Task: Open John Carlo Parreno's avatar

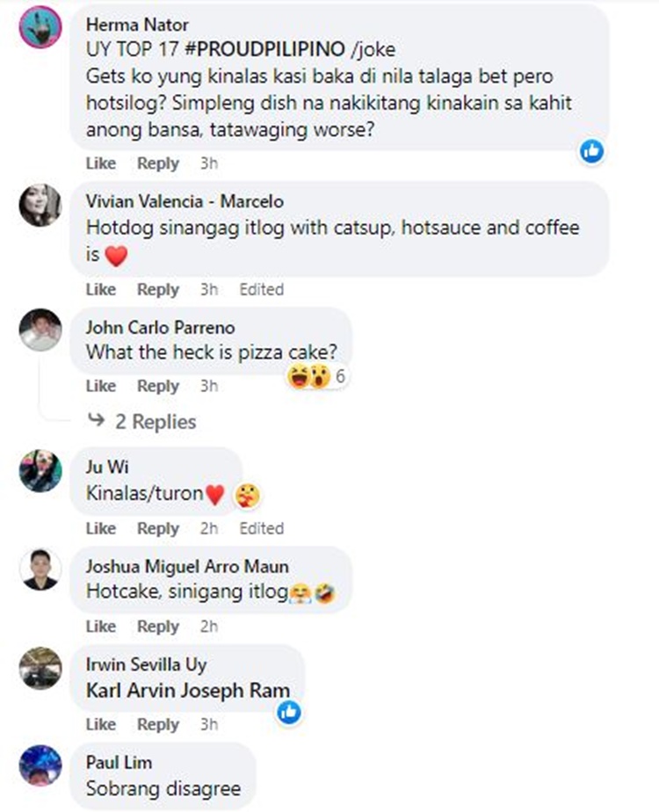Action: point(40,330)
